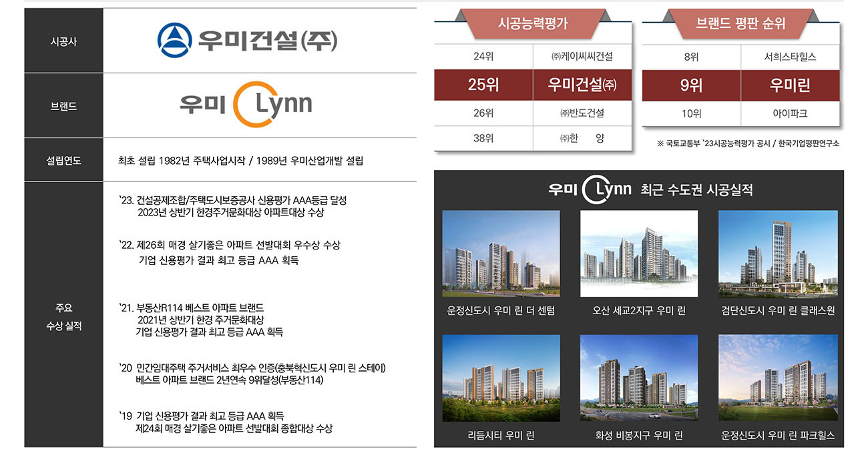Click the ㈜한 양 company cell
868x451 pixels.
(582, 138)
